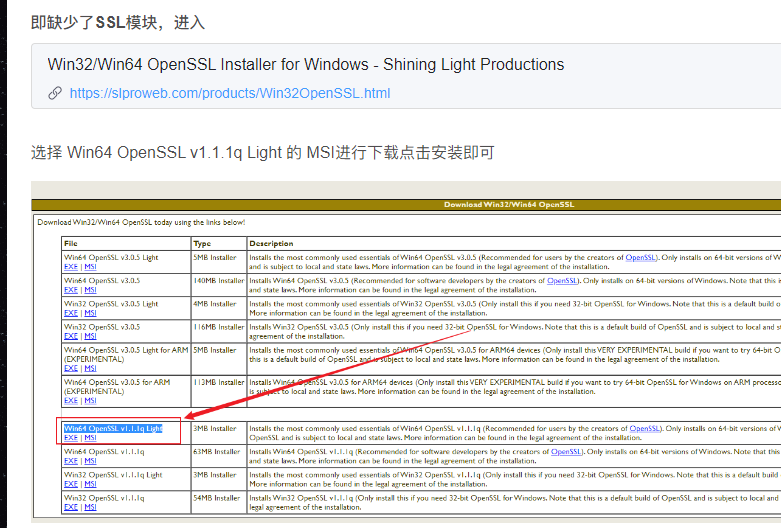Screen dimensions: 781x528
Task: Download MSI for Win64 OpenSSL v3.0.5 140MB
Action: pyautogui.click(x=90, y=290)
